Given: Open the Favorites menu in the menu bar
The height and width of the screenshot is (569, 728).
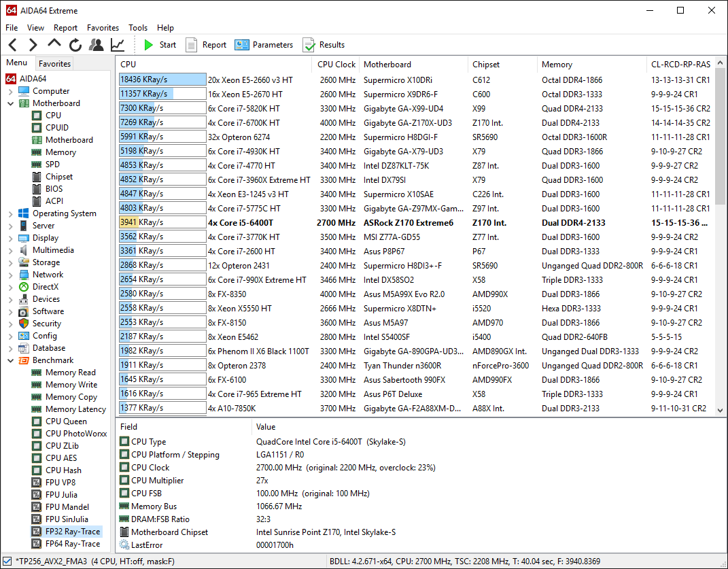Looking at the screenshot, I should coord(103,28).
